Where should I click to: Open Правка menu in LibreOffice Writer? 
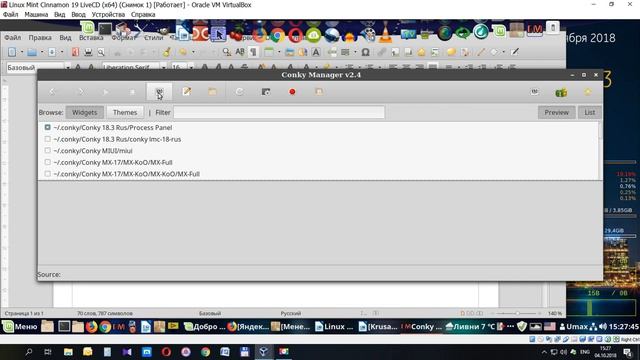(40, 38)
